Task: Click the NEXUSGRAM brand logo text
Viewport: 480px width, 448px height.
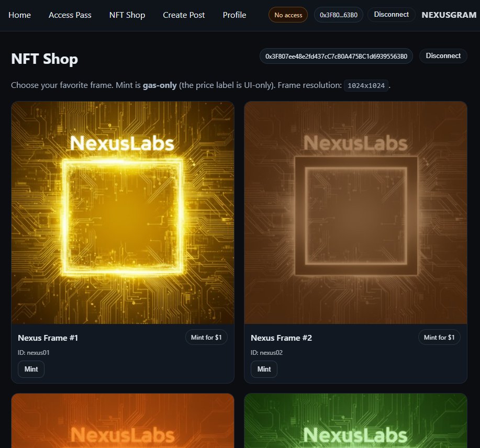Action: click(x=449, y=15)
